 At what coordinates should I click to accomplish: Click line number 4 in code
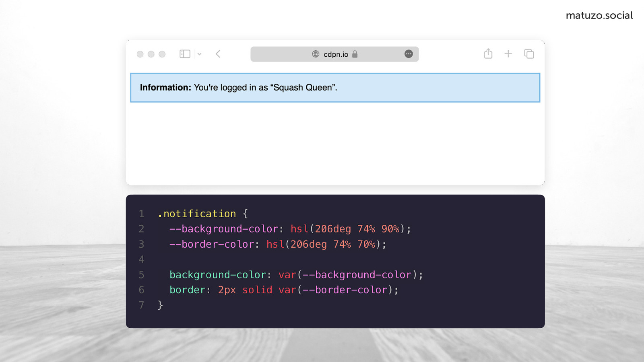[x=141, y=259]
